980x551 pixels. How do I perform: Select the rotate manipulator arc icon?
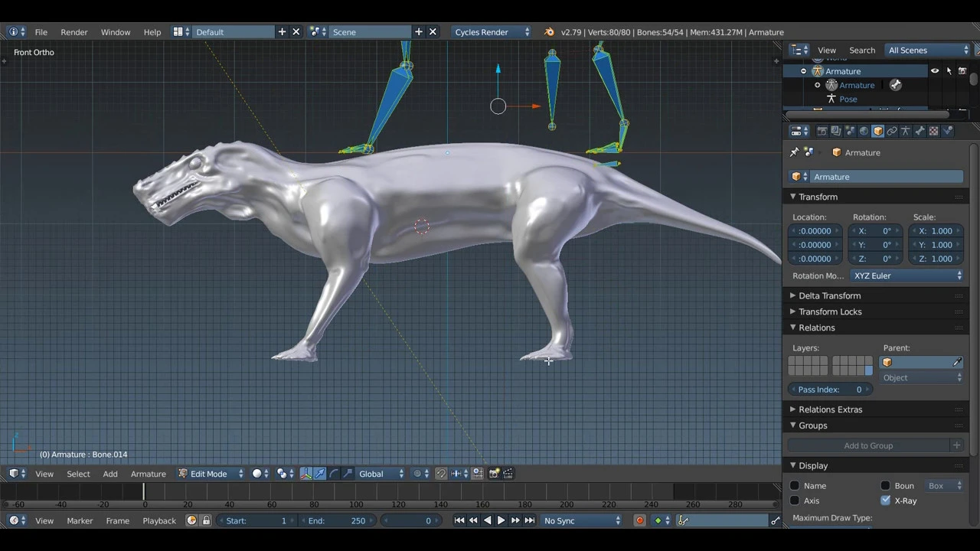pyautogui.click(x=333, y=474)
